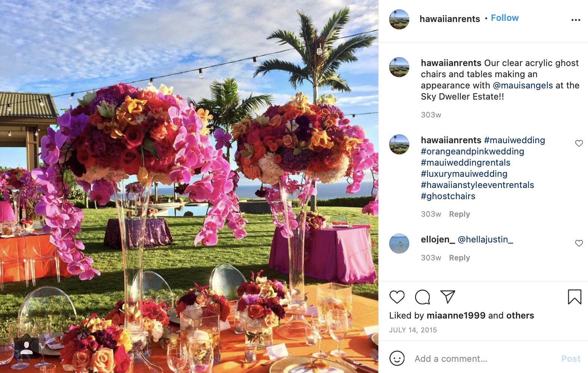588x373 pixels.
Task: Show tagged people icon on photo
Action: point(26,348)
